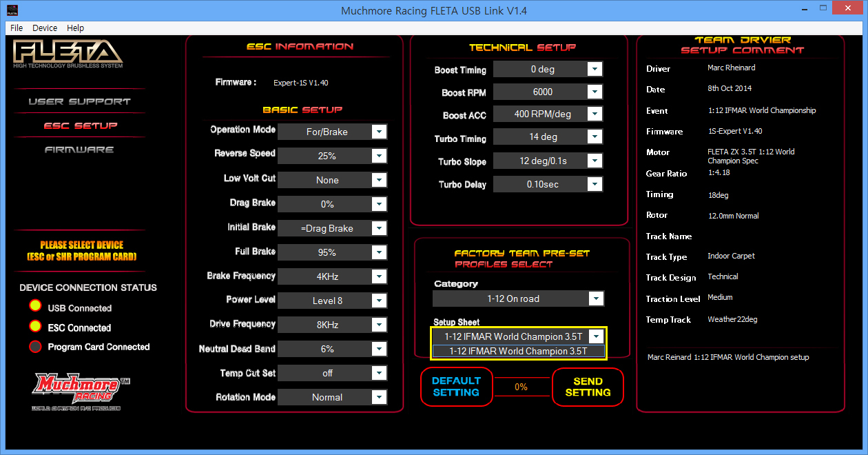Open Turbo Delay dropdown
Image resolution: width=868 pixels, height=455 pixels.
tap(595, 184)
